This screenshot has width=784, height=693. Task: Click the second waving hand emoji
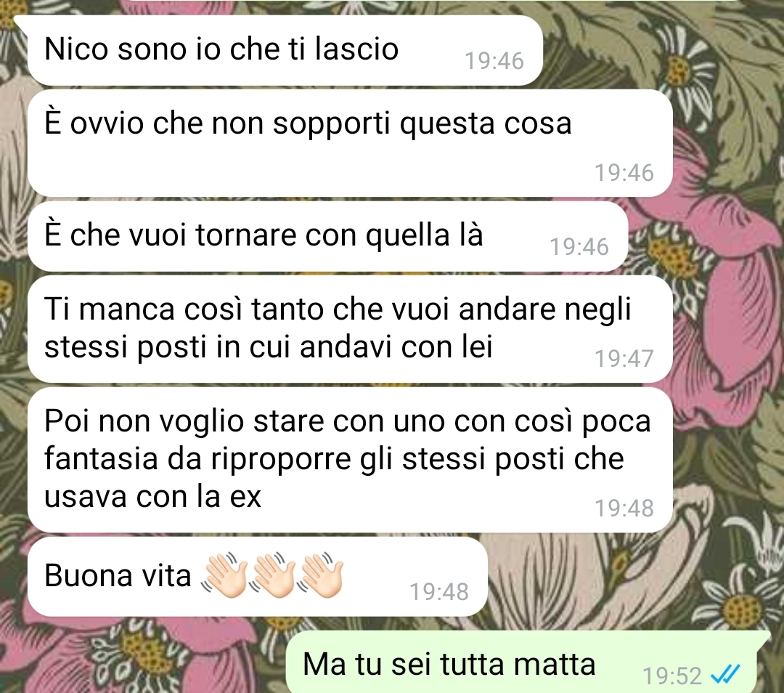272,575
